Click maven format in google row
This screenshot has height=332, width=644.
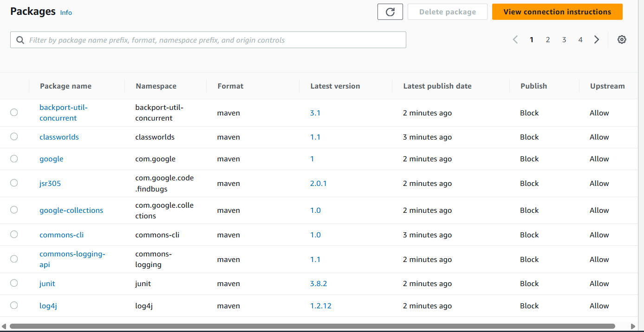[228, 159]
